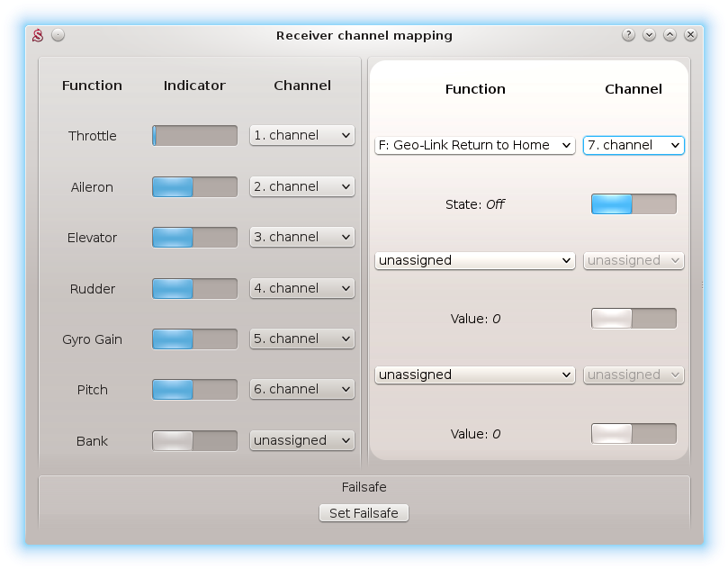728x569 pixels.
Task: Maximize window with the up arrow button
Action: click(x=670, y=35)
